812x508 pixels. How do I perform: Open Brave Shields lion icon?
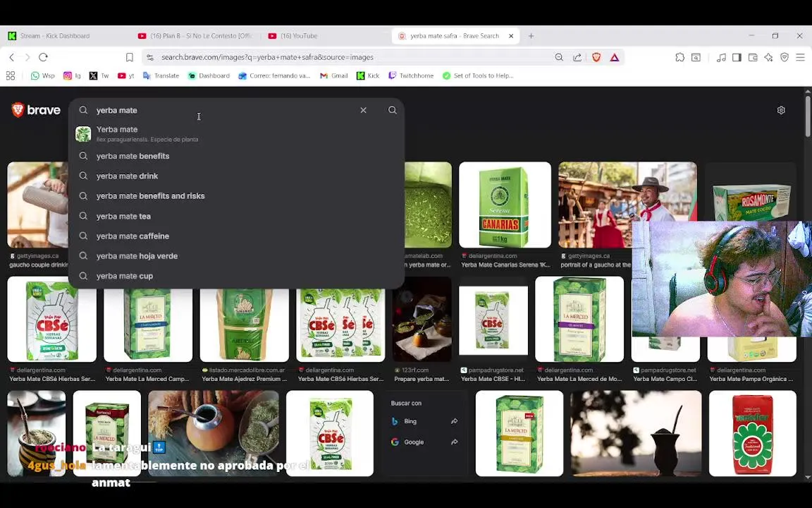pos(596,58)
